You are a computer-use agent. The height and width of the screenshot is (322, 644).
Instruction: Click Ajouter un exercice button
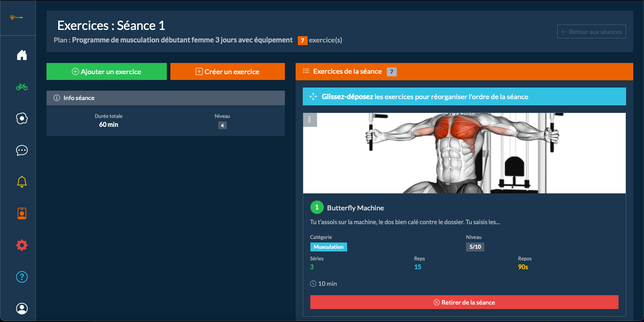coord(106,71)
